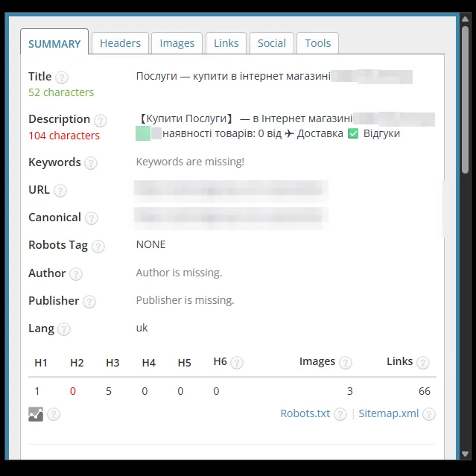Click the Robots Tag help icon
This screenshot has height=476, width=476.
coord(98,247)
